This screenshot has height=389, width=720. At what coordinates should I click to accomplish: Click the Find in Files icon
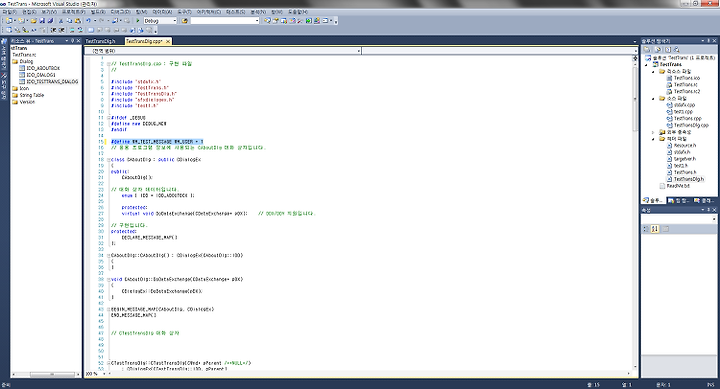[185, 21]
